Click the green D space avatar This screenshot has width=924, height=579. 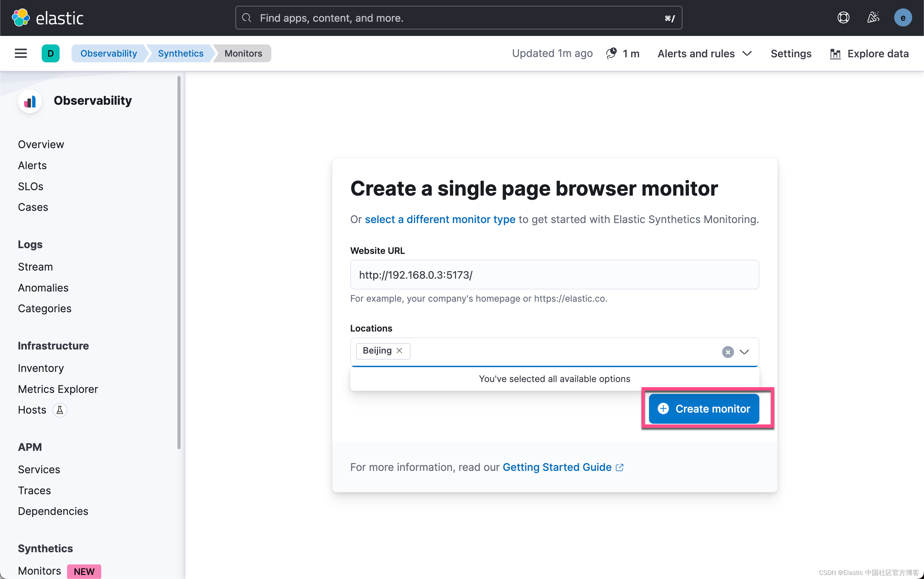(x=50, y=53)
